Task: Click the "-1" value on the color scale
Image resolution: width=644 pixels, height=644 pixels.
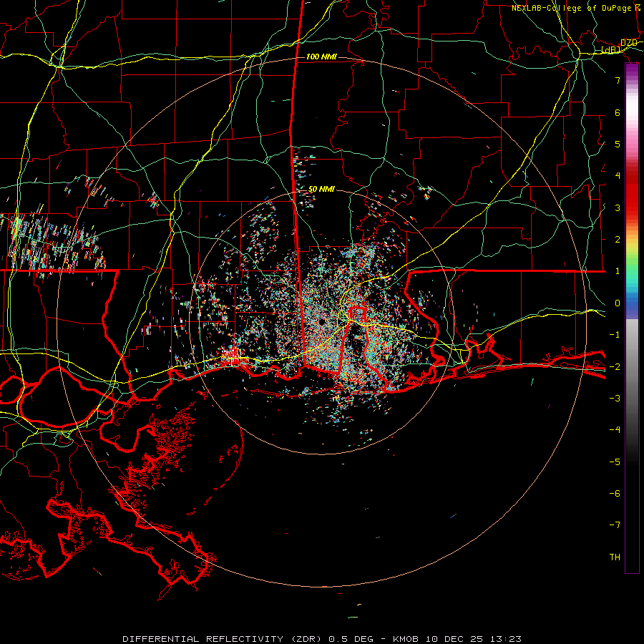Action: (615, 335)
